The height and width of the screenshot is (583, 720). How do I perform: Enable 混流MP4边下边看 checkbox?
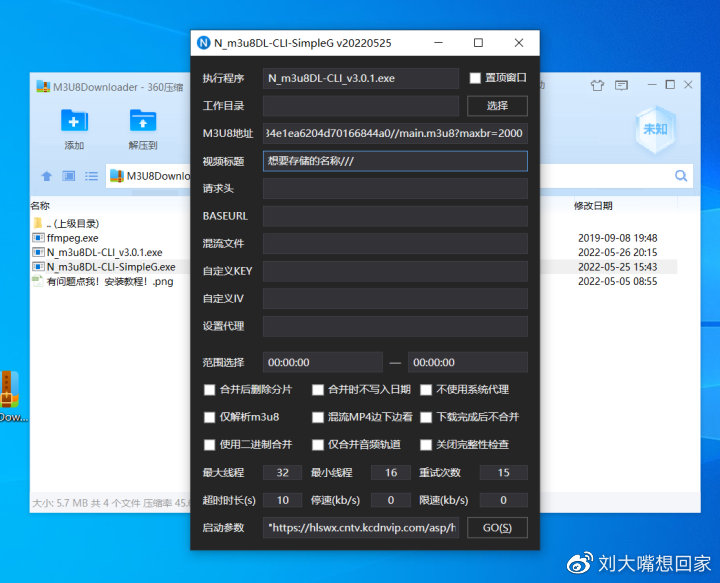click(x=318, y=417)
